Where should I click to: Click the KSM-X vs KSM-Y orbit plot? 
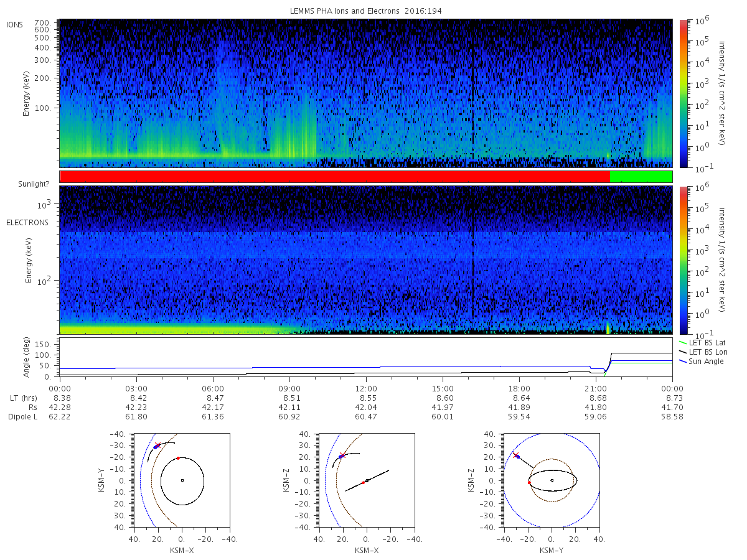(x=181, y=480)
